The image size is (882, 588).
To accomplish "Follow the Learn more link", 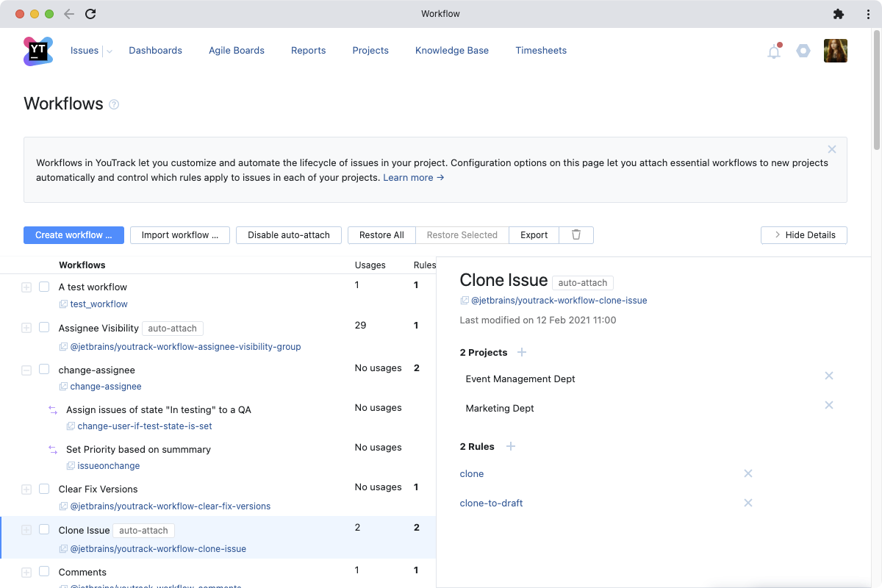I will 413,177.
